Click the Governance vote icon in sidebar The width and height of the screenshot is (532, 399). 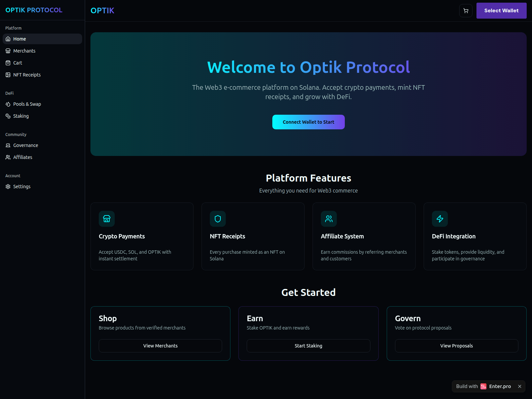[8, 145]
